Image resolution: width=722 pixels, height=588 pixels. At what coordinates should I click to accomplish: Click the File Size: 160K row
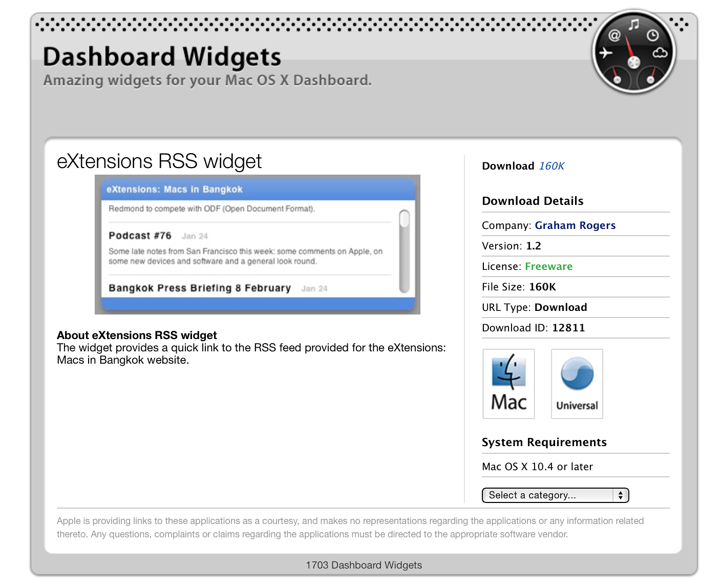click(576, 287)
